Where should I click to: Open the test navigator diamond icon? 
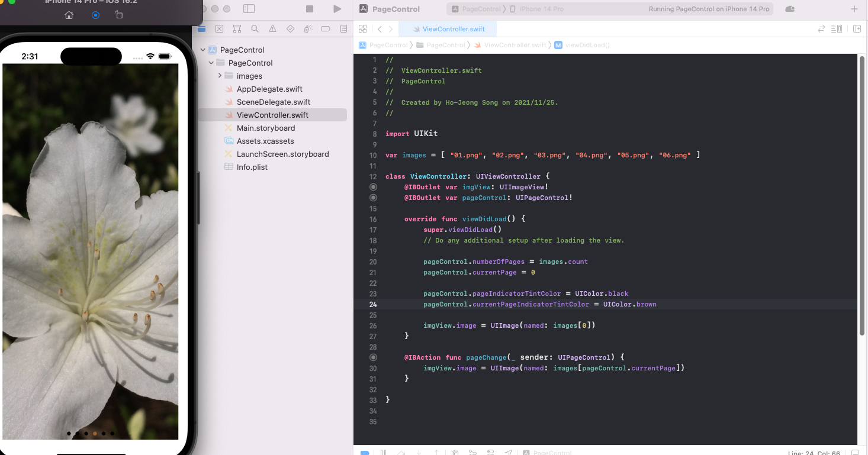tap(290, 28)
